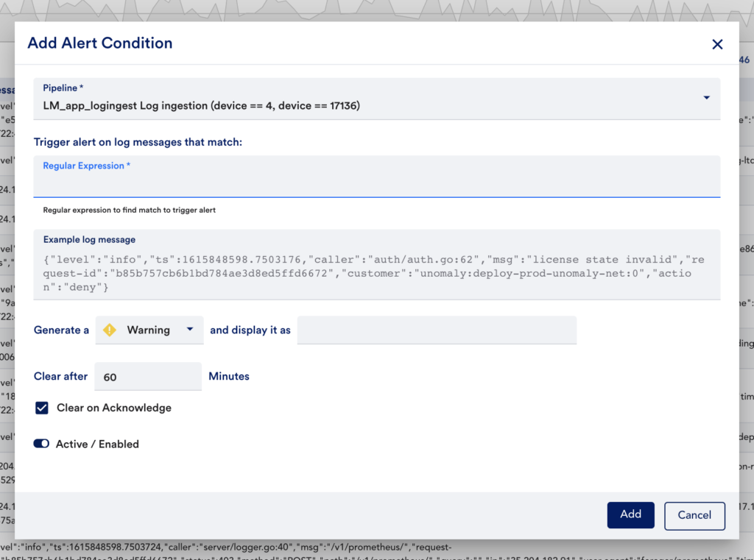
Task: Click the yellow Warning severity icon
Action: pyautogui.click(x=110, y=330)
